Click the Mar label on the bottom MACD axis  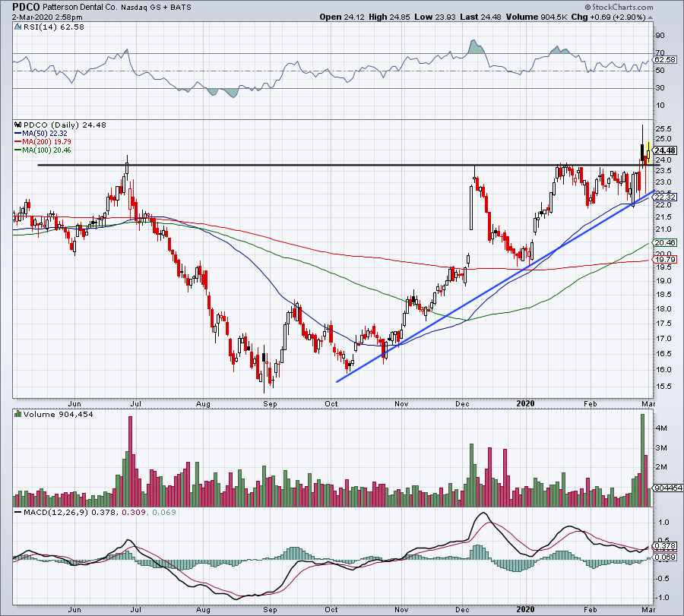point(649,609)
